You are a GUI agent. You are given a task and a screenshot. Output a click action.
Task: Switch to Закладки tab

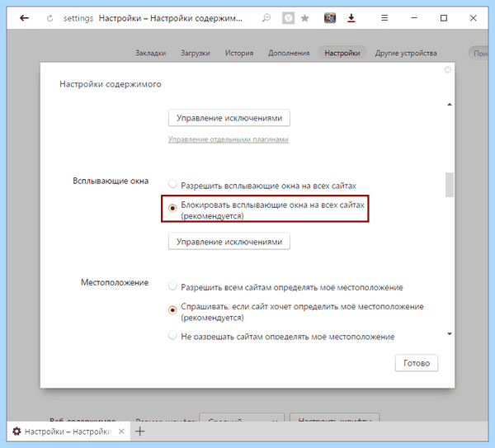click(x=151, y=53)
